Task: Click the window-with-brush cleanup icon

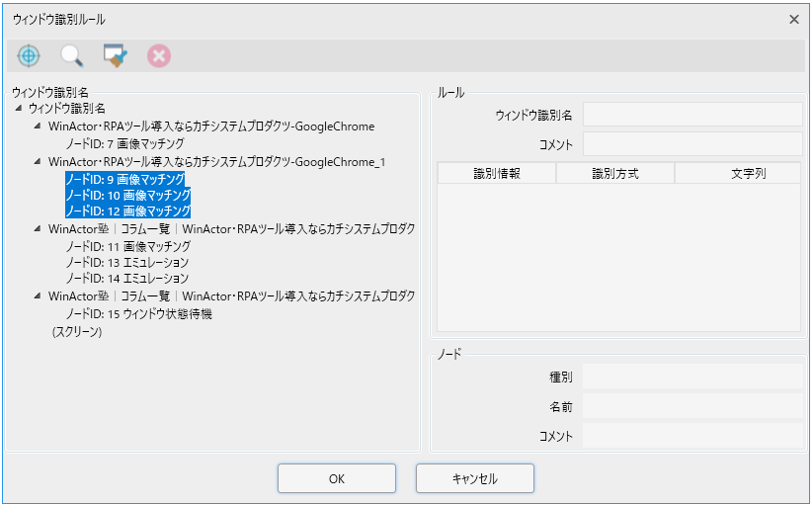Action: point(116,56)
